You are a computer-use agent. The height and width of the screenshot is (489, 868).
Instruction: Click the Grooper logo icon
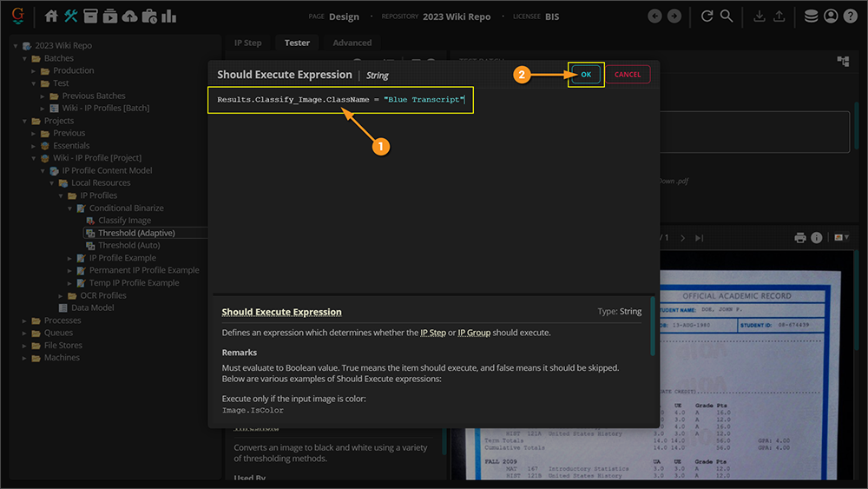pos(17,16)
